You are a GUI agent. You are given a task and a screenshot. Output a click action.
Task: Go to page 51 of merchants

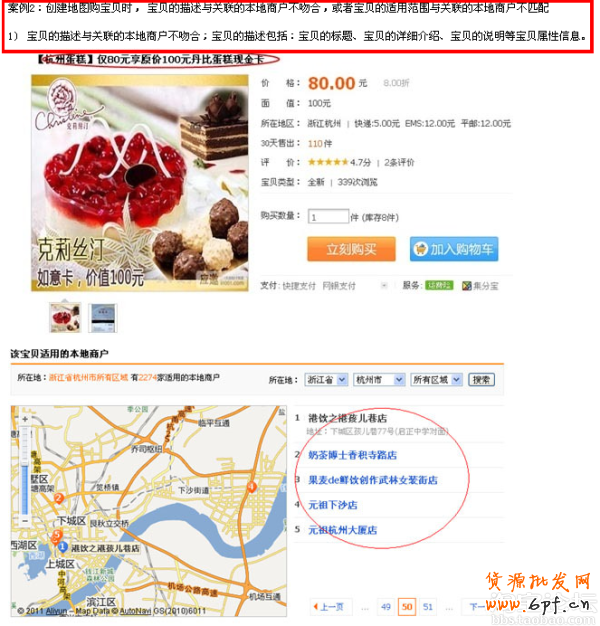click(428, 607)
